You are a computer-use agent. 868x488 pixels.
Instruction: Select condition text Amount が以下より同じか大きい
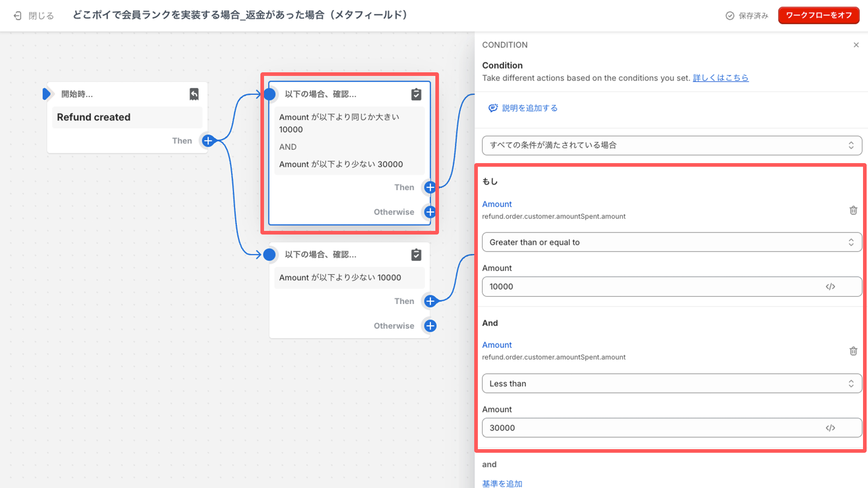coord(339,117)
